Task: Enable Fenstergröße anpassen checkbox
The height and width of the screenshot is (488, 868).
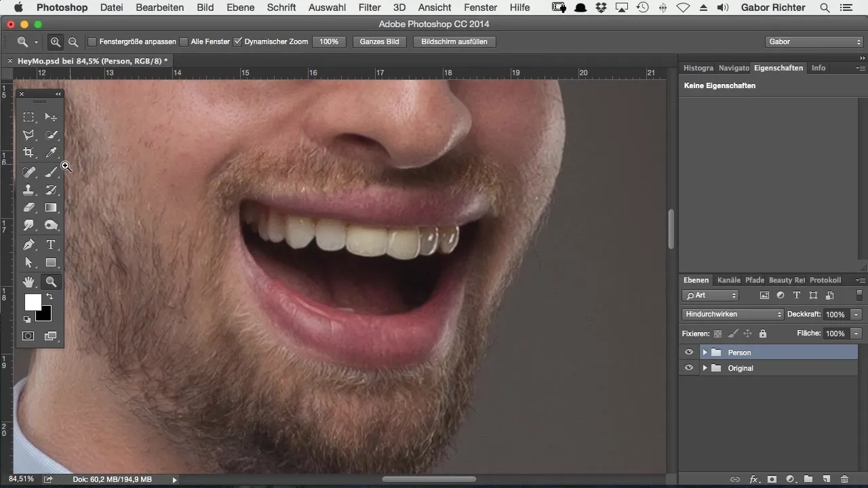Action: point(92,41)
